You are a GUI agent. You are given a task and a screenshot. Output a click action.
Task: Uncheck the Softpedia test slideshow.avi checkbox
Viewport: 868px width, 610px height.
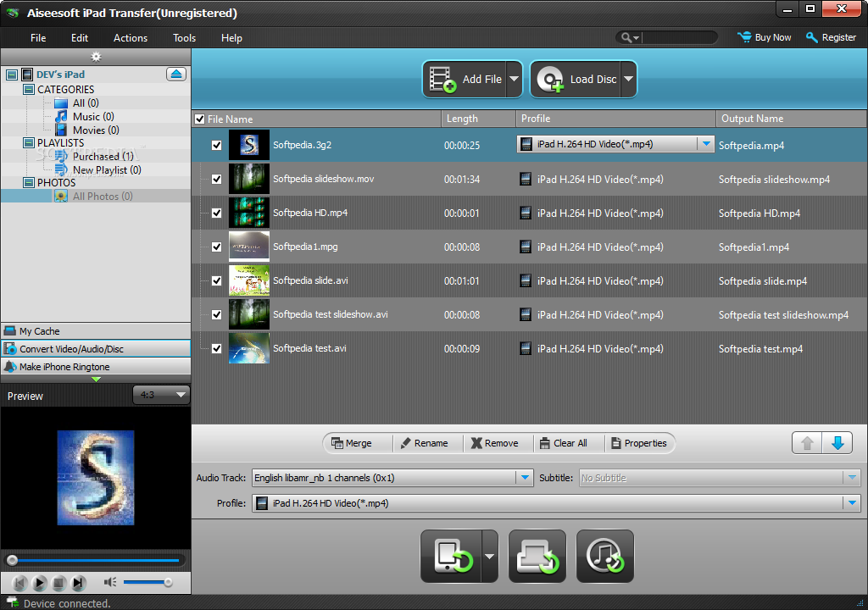pyautogui.click(x=216, y=314)
